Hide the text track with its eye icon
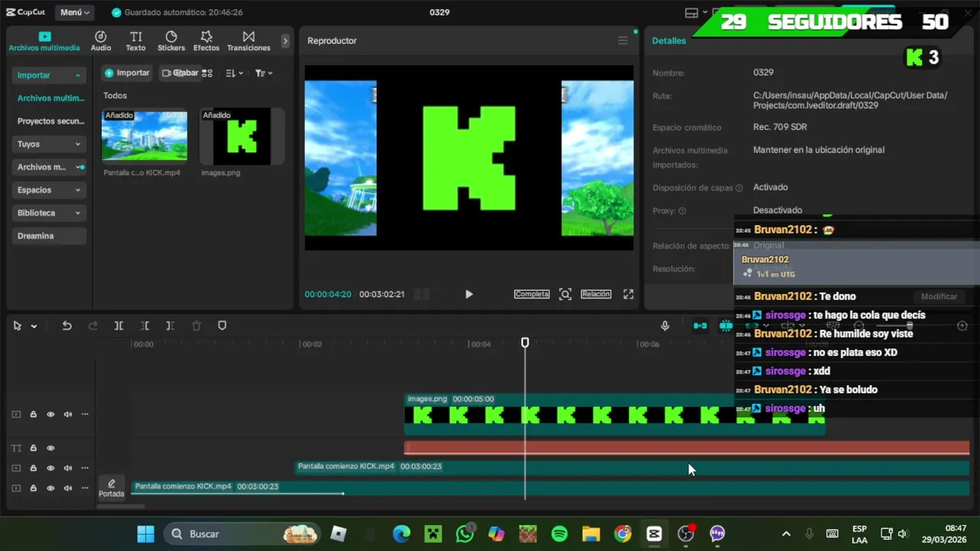Viewport: 980px width, 551px height. pos(51,448)
